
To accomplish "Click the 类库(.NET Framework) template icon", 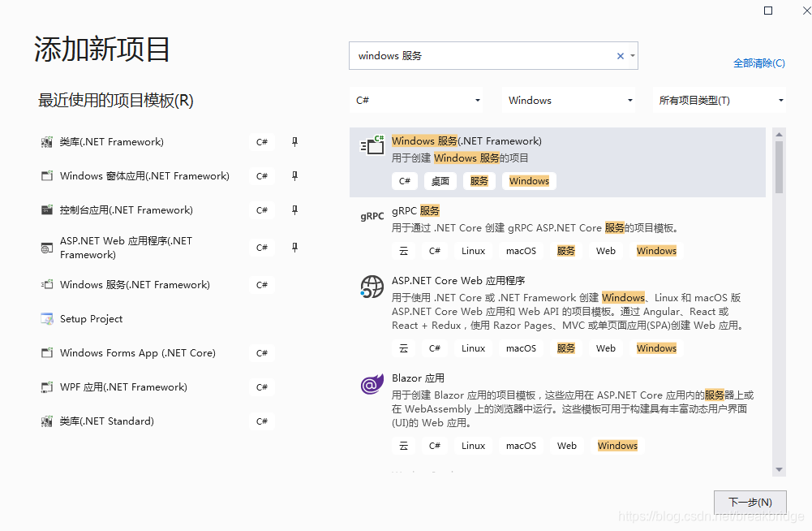I will 46,142.
